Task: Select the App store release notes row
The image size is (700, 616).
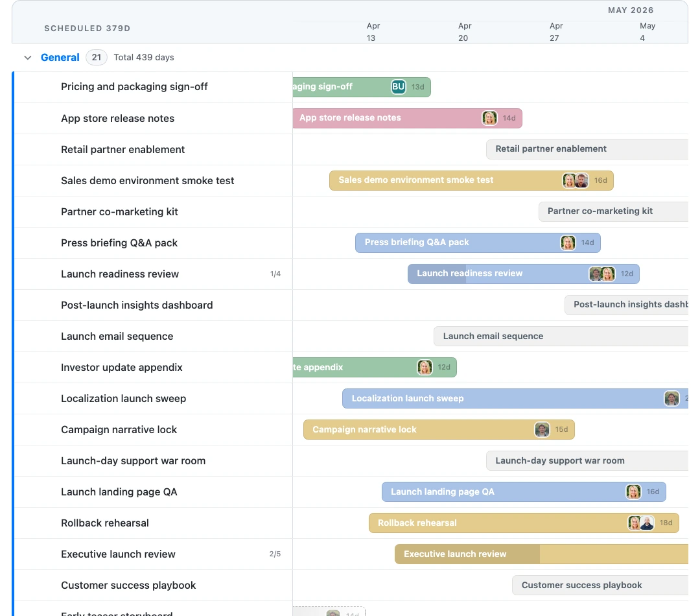Action: pos(154,119)
